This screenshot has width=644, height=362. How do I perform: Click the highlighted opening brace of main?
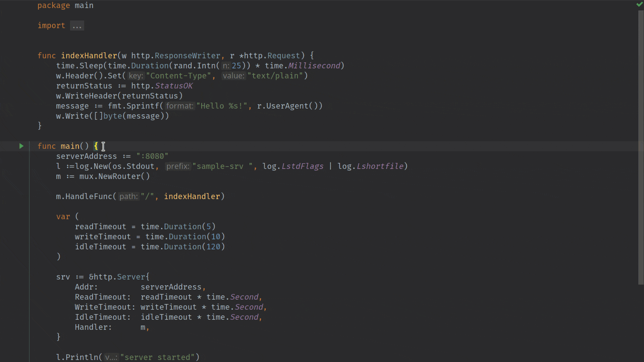(x=96, y=146)
